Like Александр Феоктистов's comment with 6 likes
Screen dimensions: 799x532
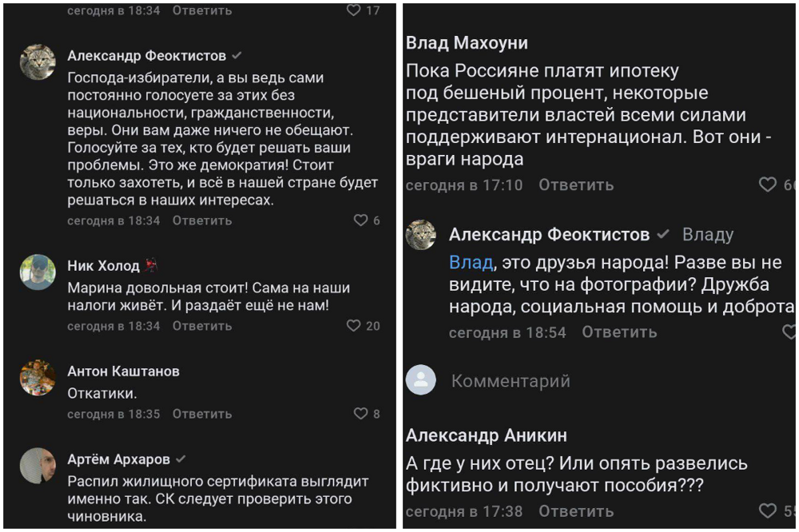[360, 220]
